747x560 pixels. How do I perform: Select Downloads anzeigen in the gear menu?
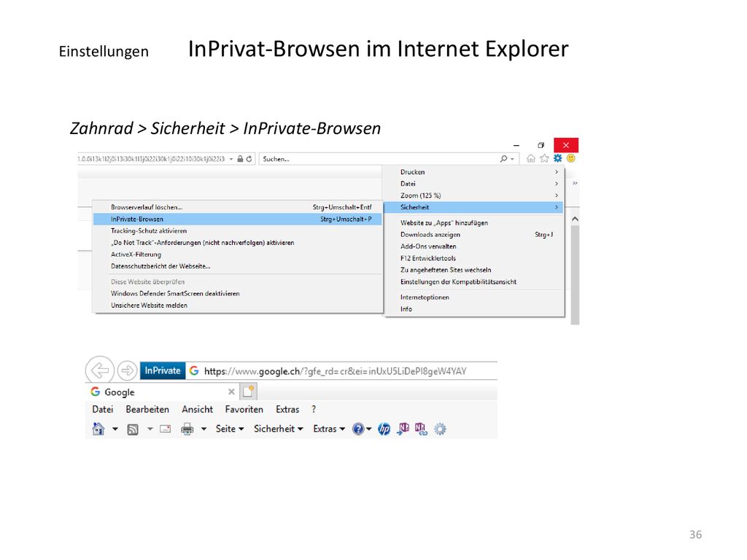pyautogui.click(x=474, y=234)
